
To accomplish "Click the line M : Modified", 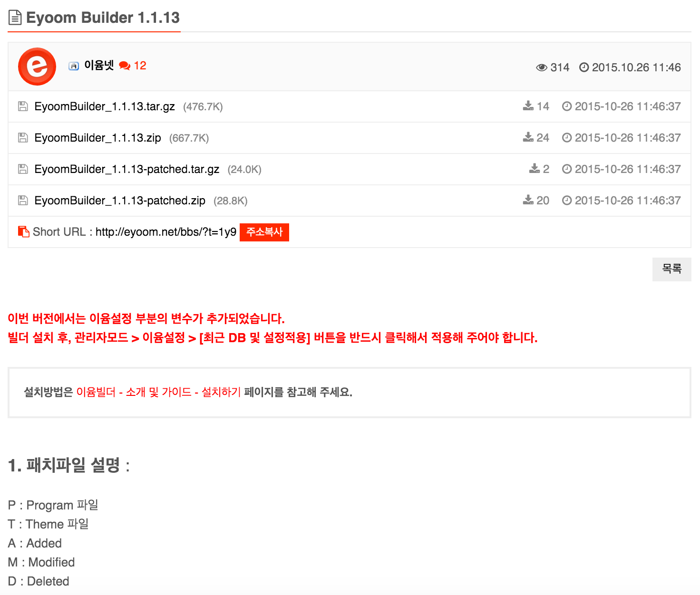I will 42,562.
